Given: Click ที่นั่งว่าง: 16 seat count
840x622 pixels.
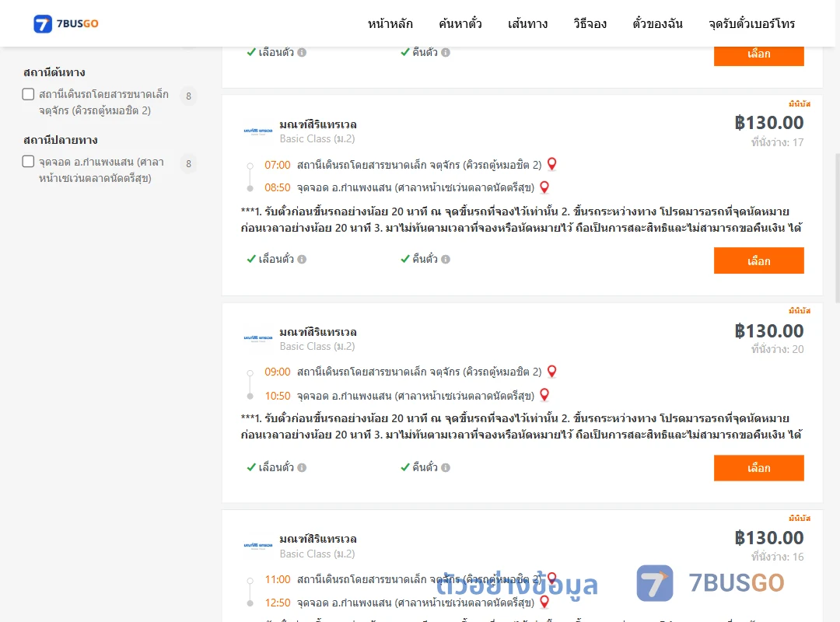Looking at the screenshot, I should pos(777,557).
